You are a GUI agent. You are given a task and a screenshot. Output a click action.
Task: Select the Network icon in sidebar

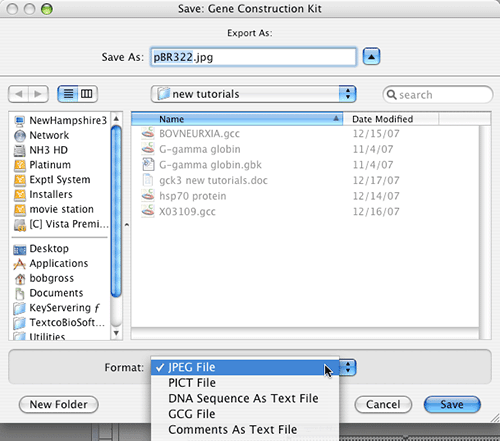pos(20,135)
